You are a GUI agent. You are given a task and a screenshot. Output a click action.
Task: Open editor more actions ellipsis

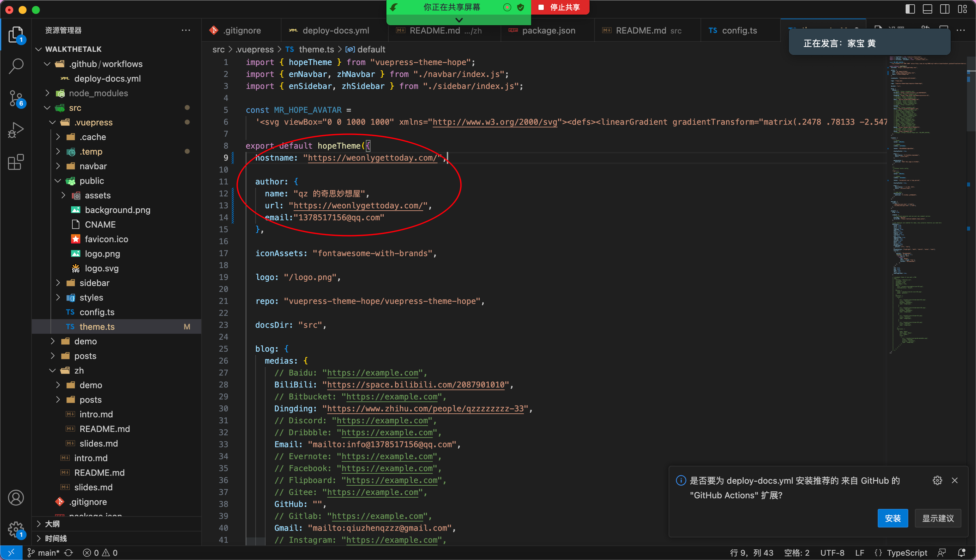(961, 30)
